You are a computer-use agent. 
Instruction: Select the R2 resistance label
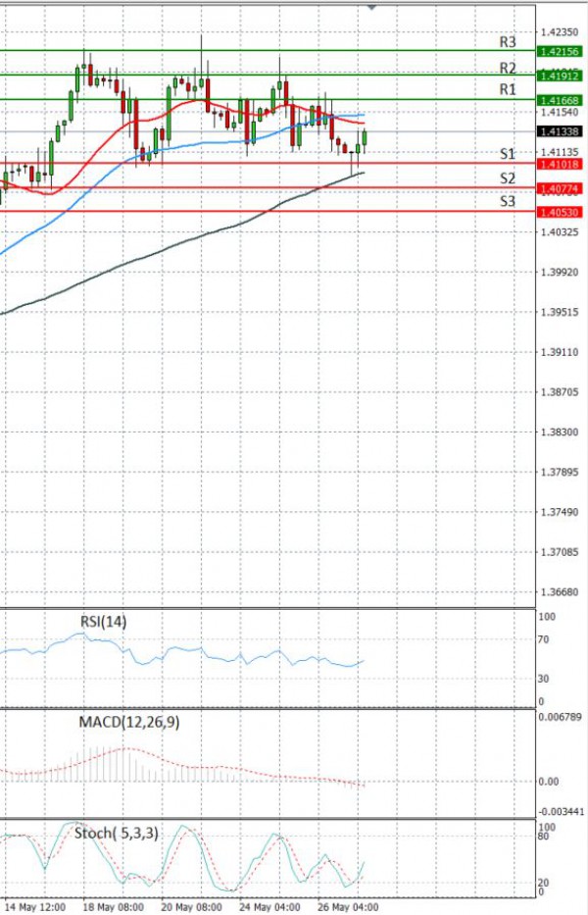pos(508,69)
